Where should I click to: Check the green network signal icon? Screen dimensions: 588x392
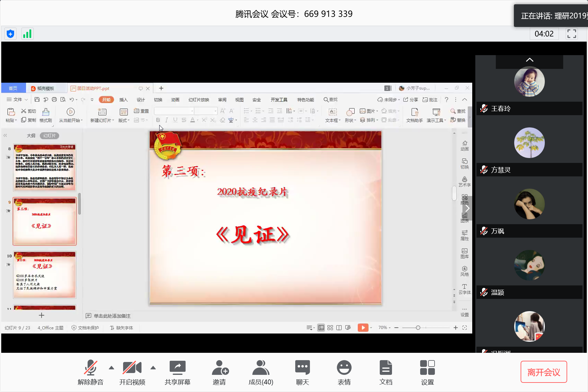tap(27, 34)
